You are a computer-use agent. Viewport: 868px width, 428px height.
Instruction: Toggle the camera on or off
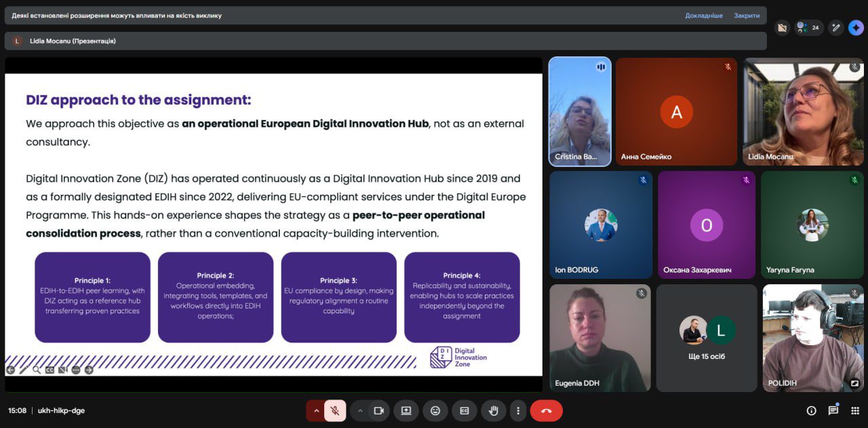pos(378,410)
